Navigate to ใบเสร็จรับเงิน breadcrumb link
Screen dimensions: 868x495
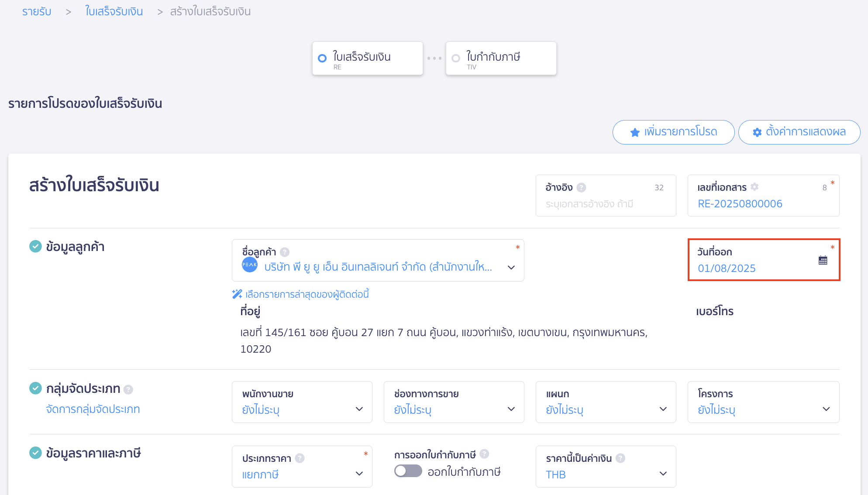click(x=114, y=11)
